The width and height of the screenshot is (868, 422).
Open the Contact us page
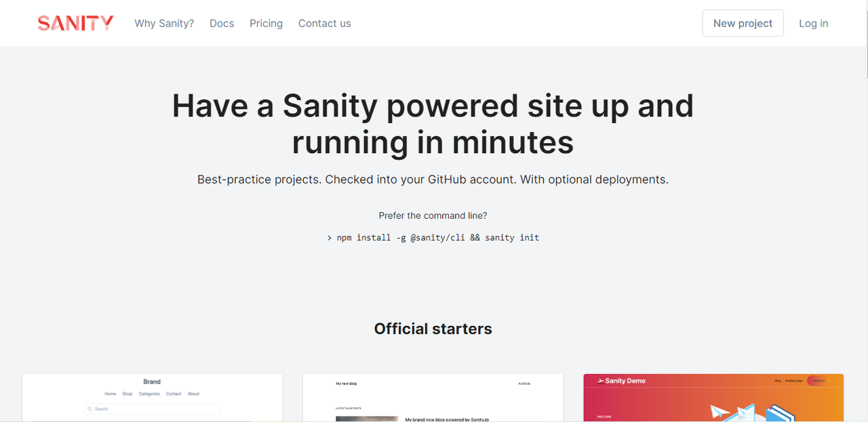[x=324, y=23]
